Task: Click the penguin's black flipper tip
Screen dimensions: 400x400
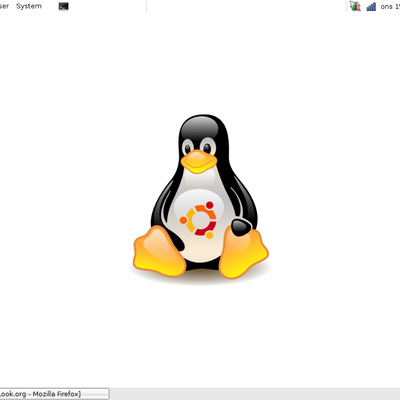Action: click(241, 227)
